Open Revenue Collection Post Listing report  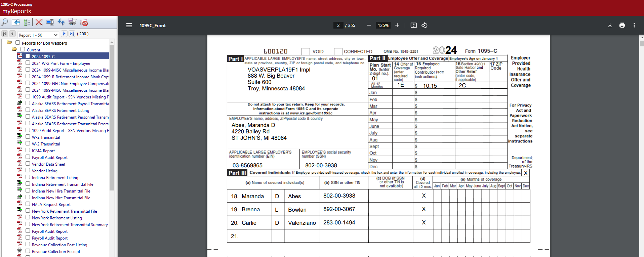pyautogui.click(x=59, y=245)
